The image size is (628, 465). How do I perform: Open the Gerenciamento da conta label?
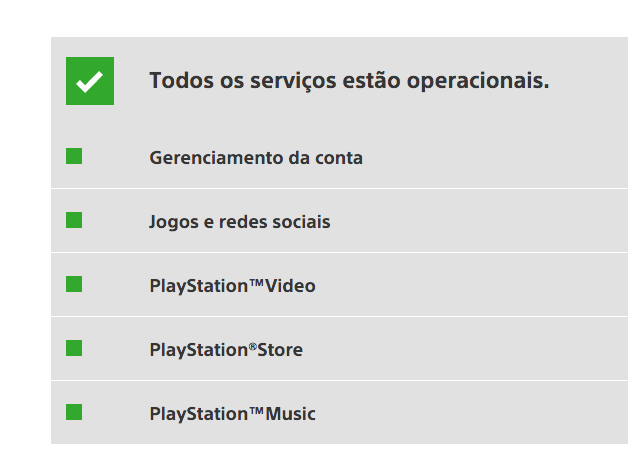click(x=256, y=158)
